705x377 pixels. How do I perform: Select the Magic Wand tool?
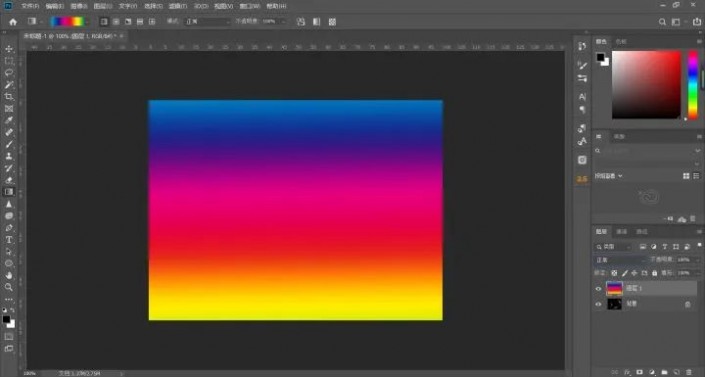[x=9, y=85]
